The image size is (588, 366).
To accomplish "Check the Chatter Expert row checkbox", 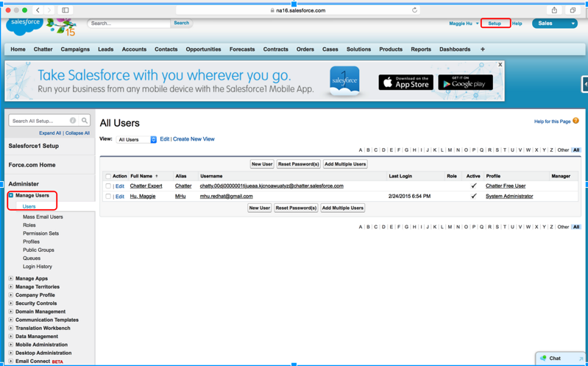I will pyautogui.click(x=108, y=186).
